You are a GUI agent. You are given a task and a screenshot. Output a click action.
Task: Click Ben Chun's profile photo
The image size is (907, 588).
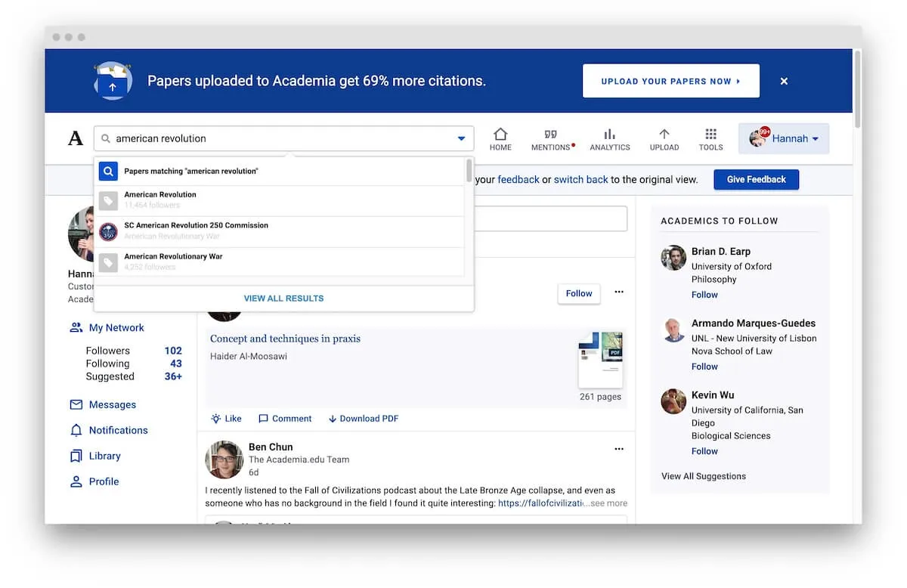(224, 460)
